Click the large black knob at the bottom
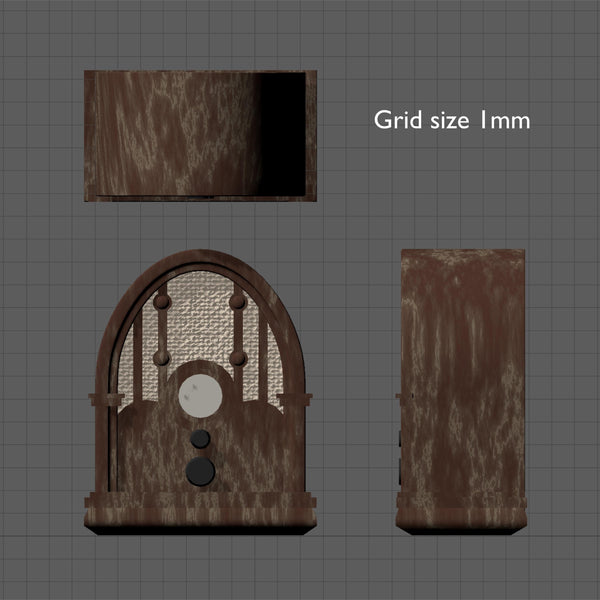The image size is (600, 600). pos(201,470)
